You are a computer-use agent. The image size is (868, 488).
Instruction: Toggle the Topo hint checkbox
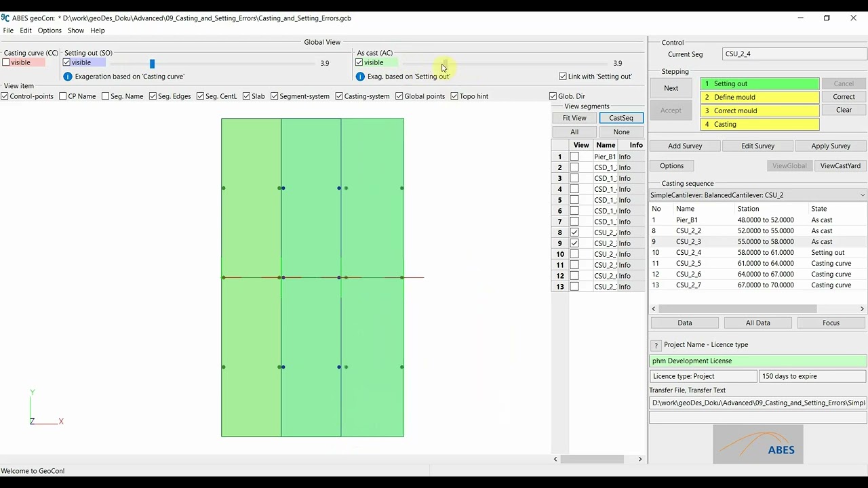coord(454,96)
